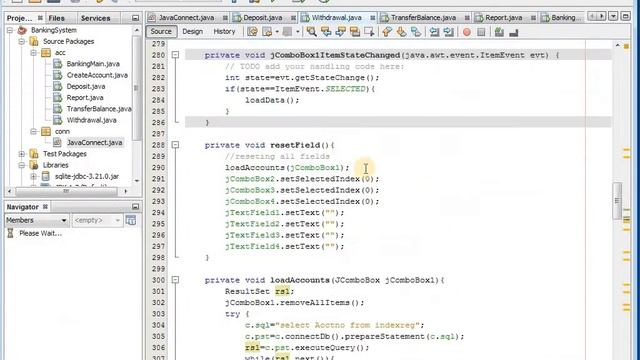Switch to Report.java editor tab
This screenshot has width=640, height=360.
(x=504, y=18)
